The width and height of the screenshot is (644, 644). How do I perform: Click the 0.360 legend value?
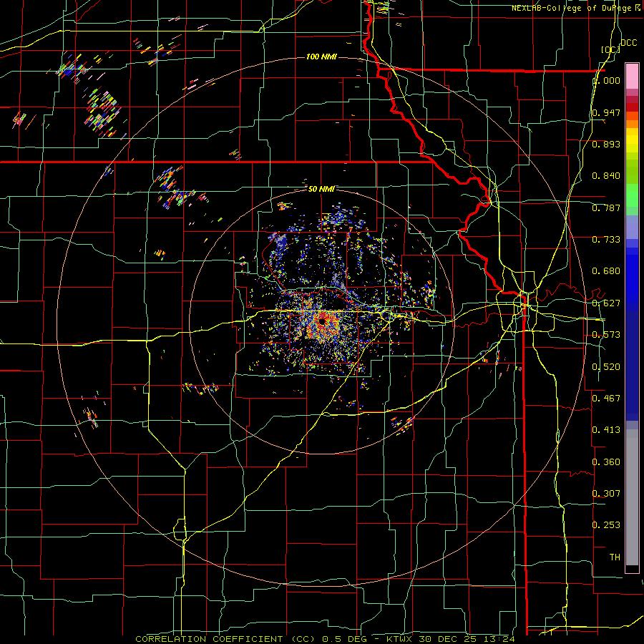coord(606,462)
